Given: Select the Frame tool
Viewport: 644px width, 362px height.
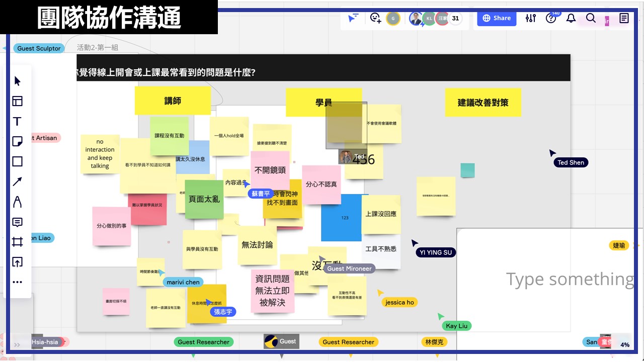Looking at the screenshot, I should tap(18, 242).
